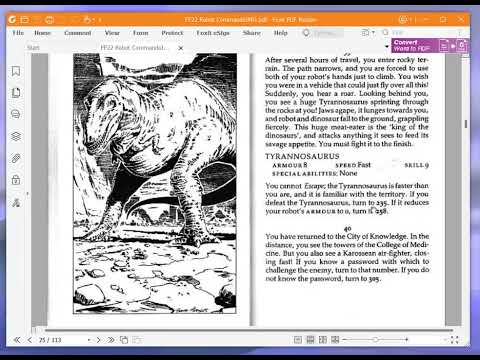Open the Form ribbon tab
Viewport: 480px width, 360px height.
click(x=140, y=33)
